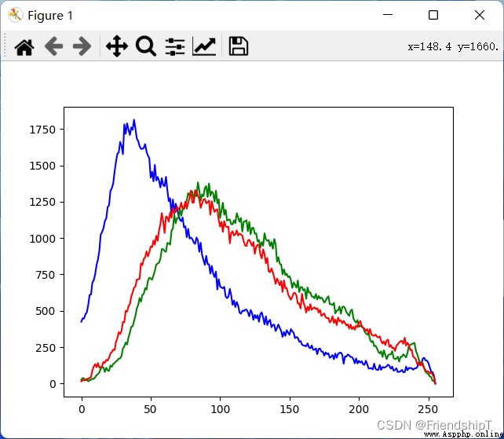Image resolution: width=504 pixels, height=439 pixels.
Task: Go forward to next view arrow
Action: click(82, 46)
